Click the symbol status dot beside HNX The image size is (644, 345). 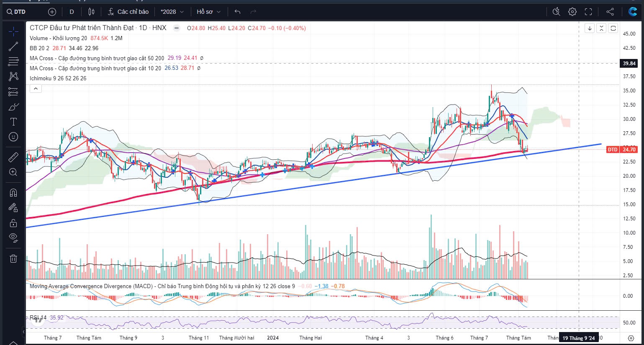tap(177, 28)
